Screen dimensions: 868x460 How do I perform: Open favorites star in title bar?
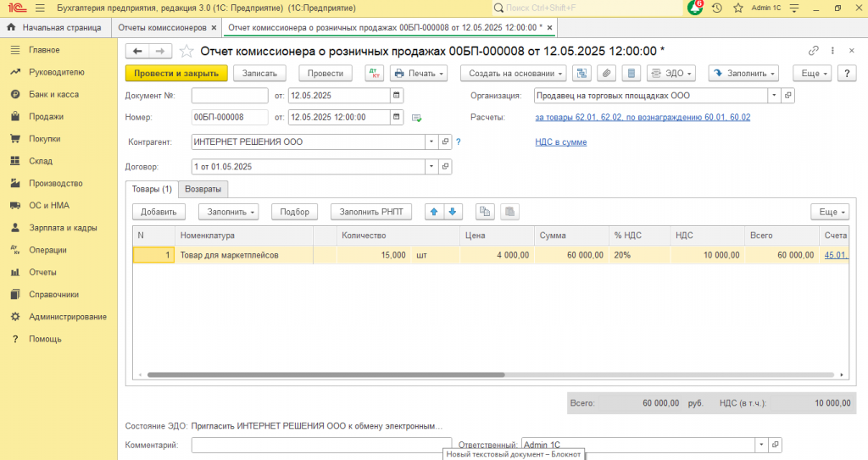pos(738,8)
